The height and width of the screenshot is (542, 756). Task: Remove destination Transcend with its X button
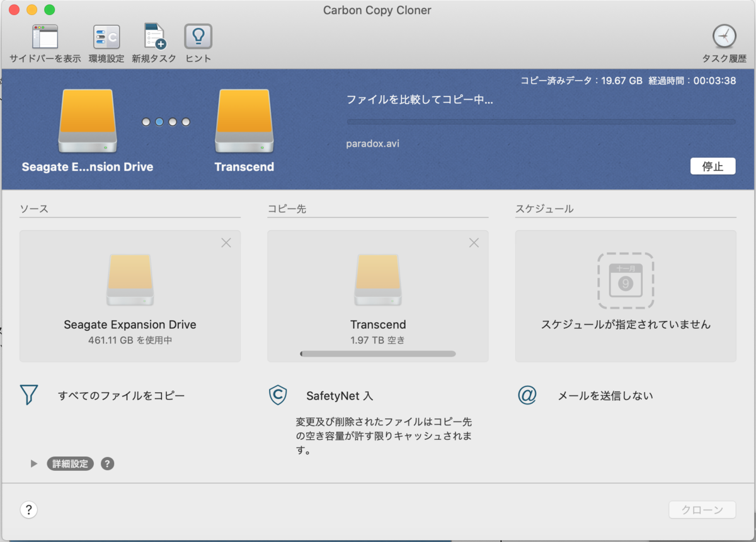pyautogui.click(x=474, y=243)
